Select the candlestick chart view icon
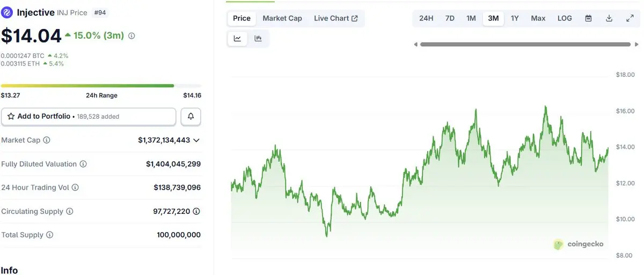The height and width of the screenshot is (275, 644). 258,39
